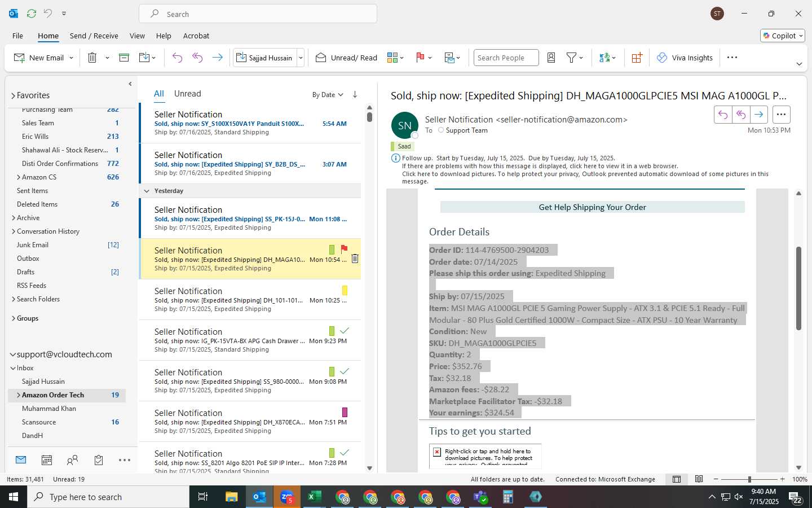
Task: Open the Acrobat tab
Action: 196,36
